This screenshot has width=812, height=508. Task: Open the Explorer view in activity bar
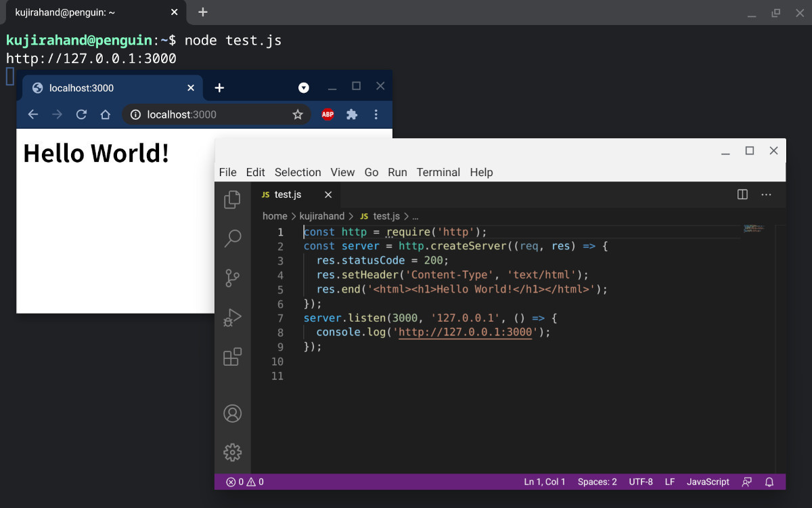coord(232,199)
